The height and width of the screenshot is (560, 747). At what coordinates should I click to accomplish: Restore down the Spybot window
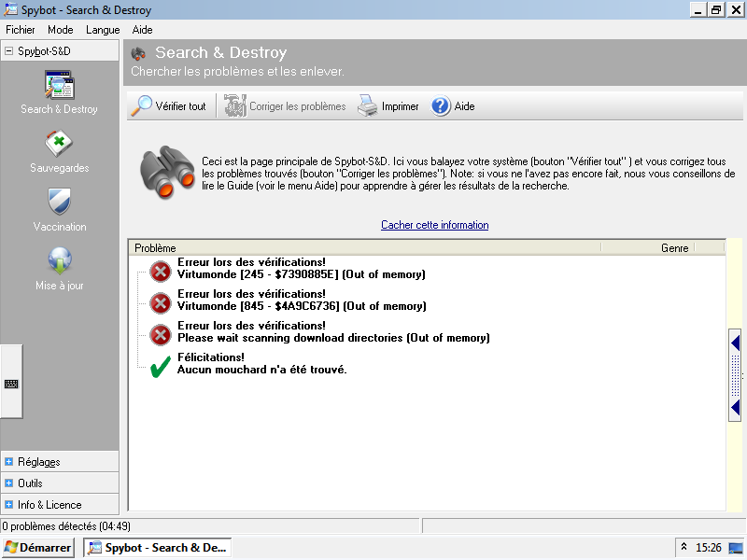[x=716, y=10]
